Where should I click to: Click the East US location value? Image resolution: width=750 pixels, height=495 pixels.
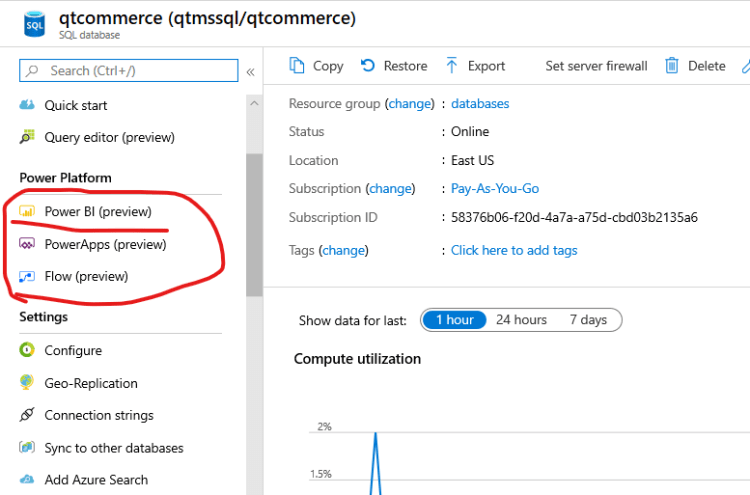[473, 160]
